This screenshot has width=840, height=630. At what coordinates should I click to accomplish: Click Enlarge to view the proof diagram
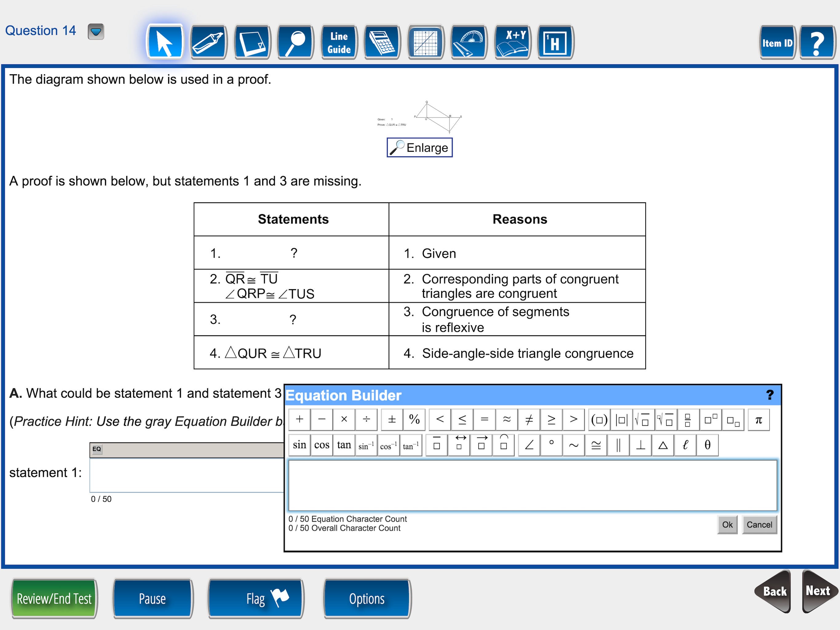pyautogui.click(x=419, y=147)
